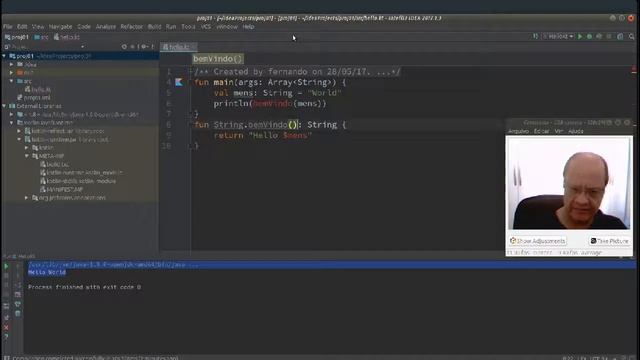Open Ajuda menu in the webcam window
The image size is (640, 360).
tap(576, 131)
